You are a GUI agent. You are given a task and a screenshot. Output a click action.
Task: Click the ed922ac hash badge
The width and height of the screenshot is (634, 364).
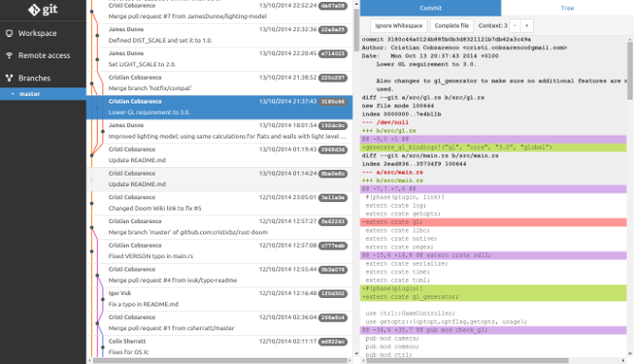coord(333,342)
